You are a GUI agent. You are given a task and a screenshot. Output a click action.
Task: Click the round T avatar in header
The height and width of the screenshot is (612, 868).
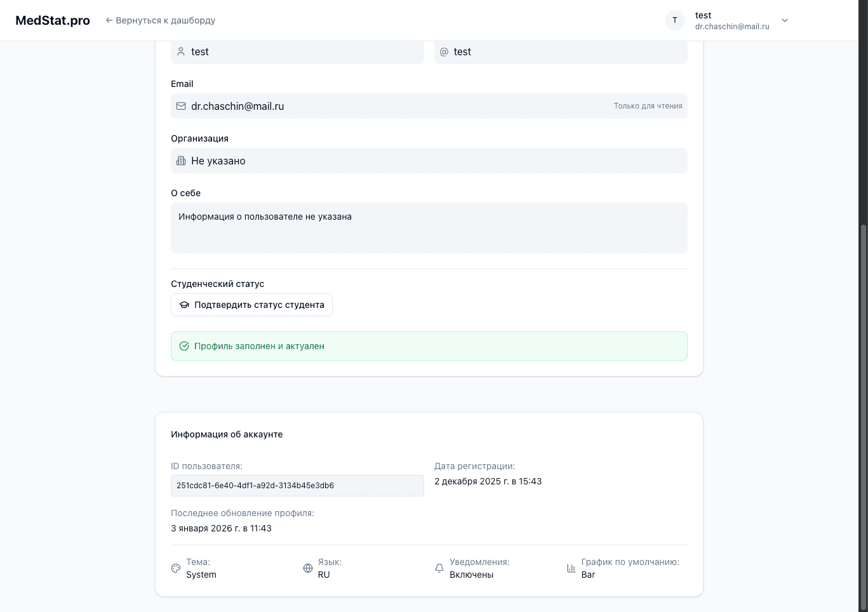click(x=675, y=20)
